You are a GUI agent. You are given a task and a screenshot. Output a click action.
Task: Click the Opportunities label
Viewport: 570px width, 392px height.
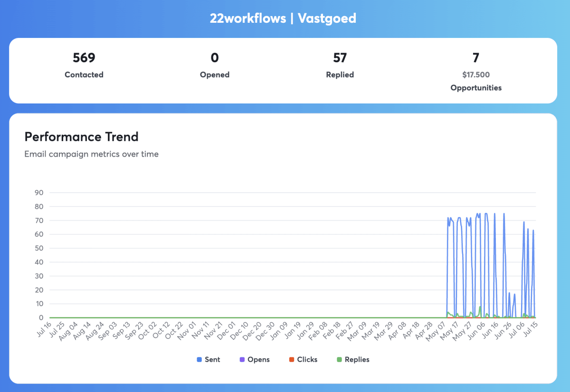click(x=476, y=88)
